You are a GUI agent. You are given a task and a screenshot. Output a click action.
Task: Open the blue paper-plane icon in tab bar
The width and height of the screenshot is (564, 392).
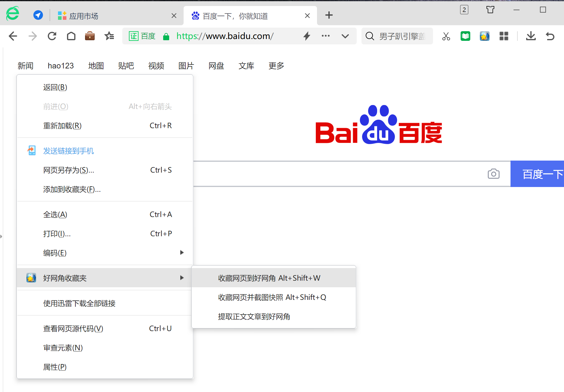[38, 15]
